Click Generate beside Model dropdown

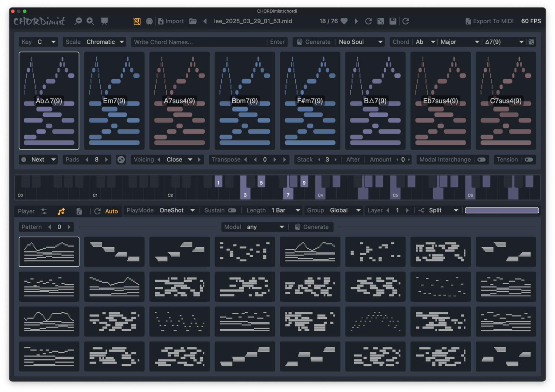pyautogui.click(x=316, y=227)
